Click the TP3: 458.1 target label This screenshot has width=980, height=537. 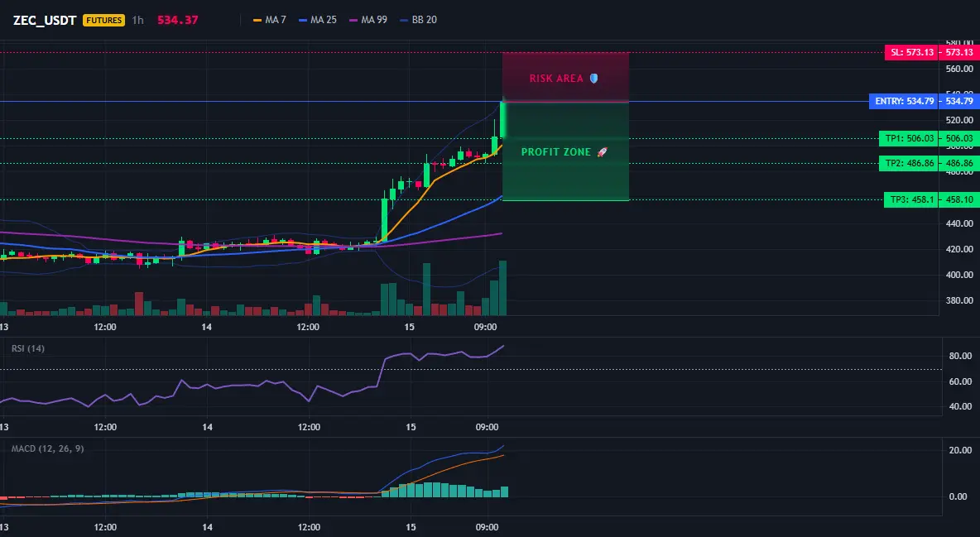pos(911,200)
